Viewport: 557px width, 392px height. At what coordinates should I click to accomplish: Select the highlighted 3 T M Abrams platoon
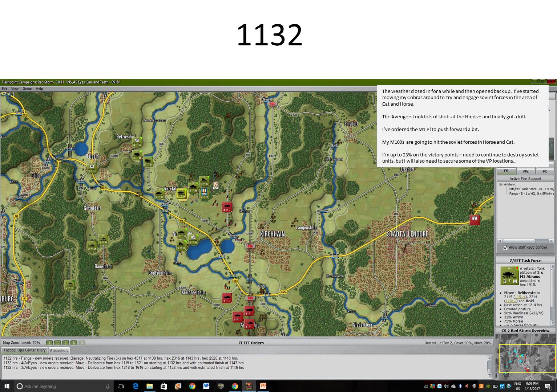pos(181,194)
